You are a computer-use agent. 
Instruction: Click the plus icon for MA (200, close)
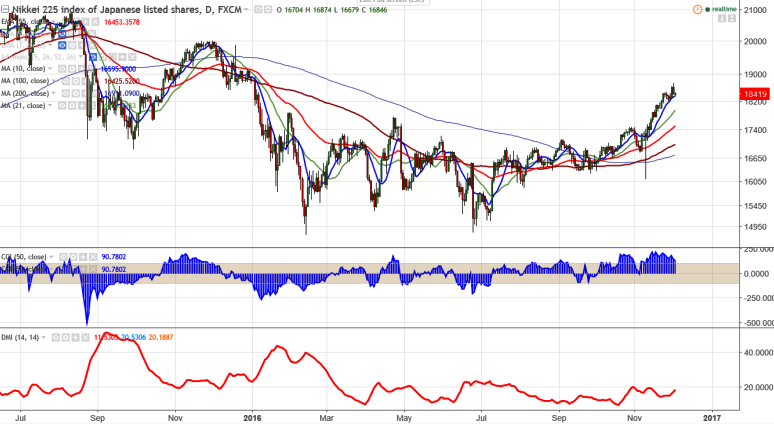tap(85, 93)
